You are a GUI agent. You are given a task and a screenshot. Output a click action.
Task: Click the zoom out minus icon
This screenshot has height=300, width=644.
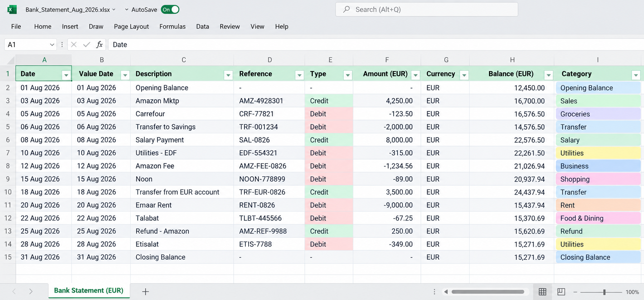(x=575, y=292)
